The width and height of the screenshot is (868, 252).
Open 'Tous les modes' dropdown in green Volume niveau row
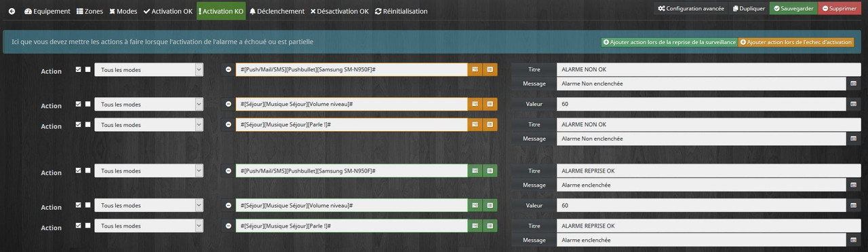[149, 205]
